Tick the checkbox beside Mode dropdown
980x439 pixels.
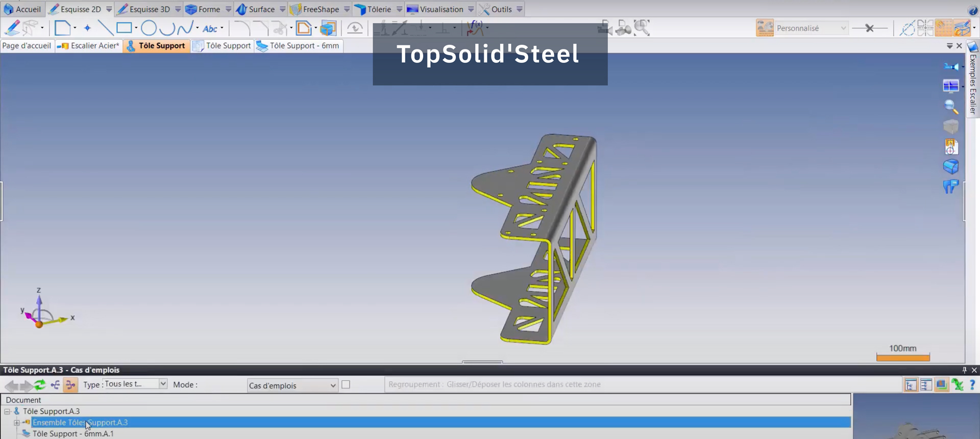tap(346, 385)
